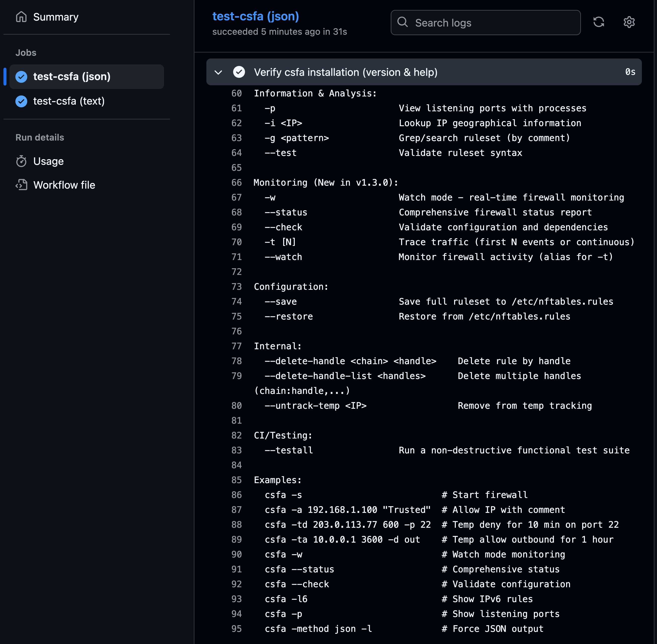The height and width of the screenshot is (644, 657).
Task: Click 'Restore from /etc/nftables.rules' text
Action: 484,317
